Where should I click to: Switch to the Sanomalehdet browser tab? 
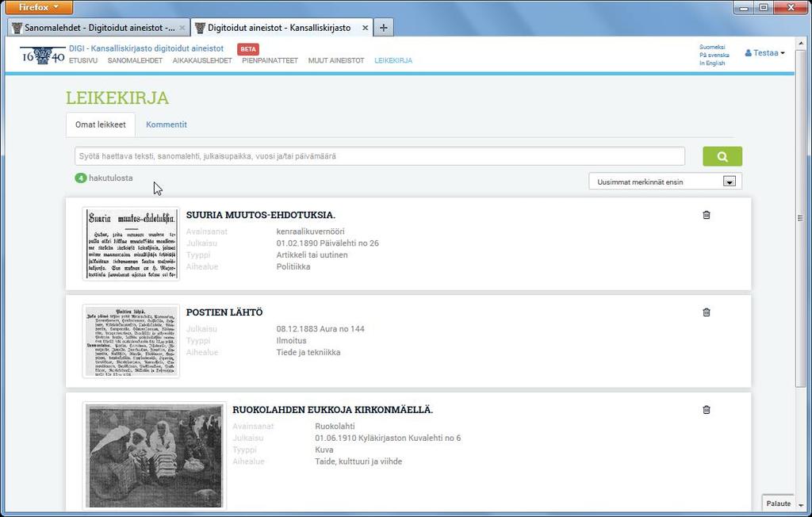pyautogui.click(x=98, y=28)
